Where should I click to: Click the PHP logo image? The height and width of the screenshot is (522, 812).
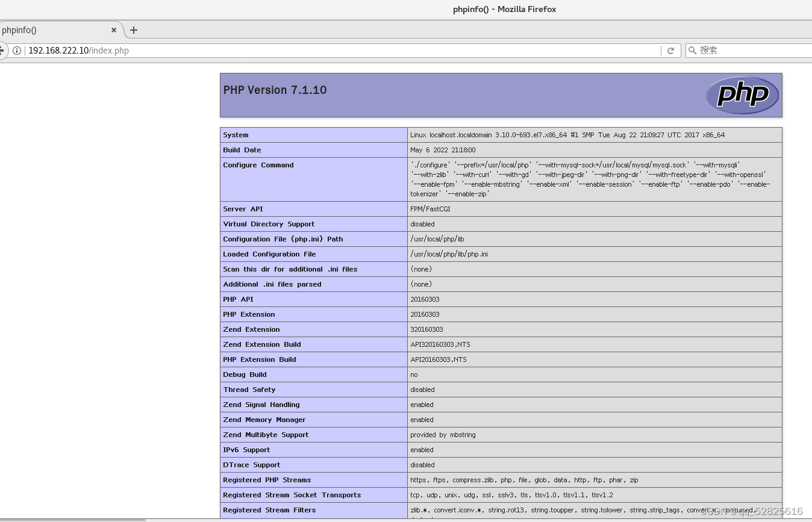(743, 95)
